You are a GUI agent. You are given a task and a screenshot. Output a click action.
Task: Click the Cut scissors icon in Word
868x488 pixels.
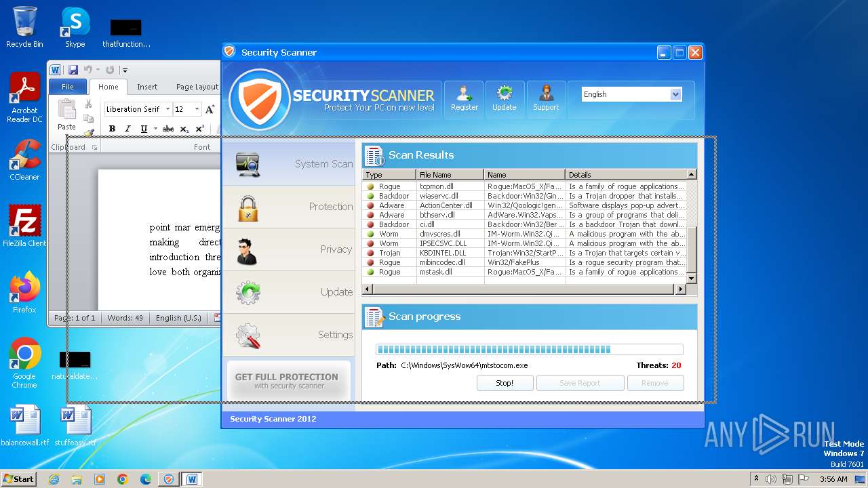pyautogui.click(x=88, y=104)
